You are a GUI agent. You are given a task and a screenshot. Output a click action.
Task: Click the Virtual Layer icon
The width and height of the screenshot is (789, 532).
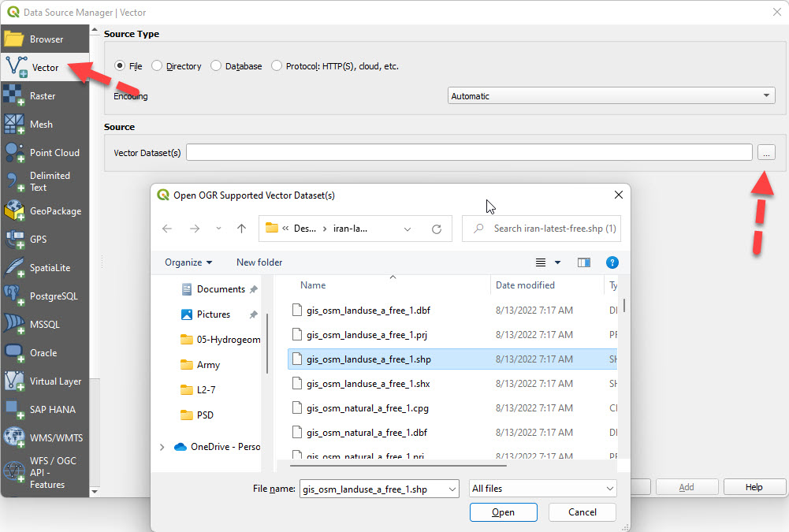pyautogui.click(x=15, y=381)
